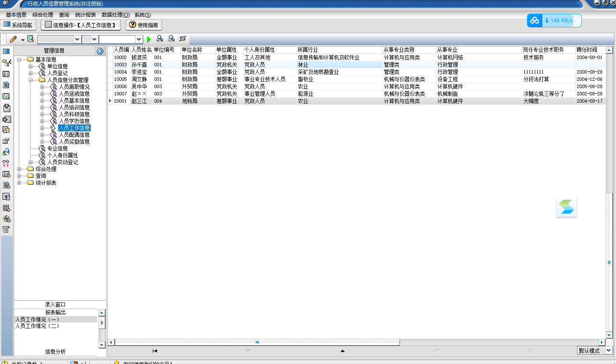
Task: Select 人员学历信息 in the tree
Action: coord(74,121)
